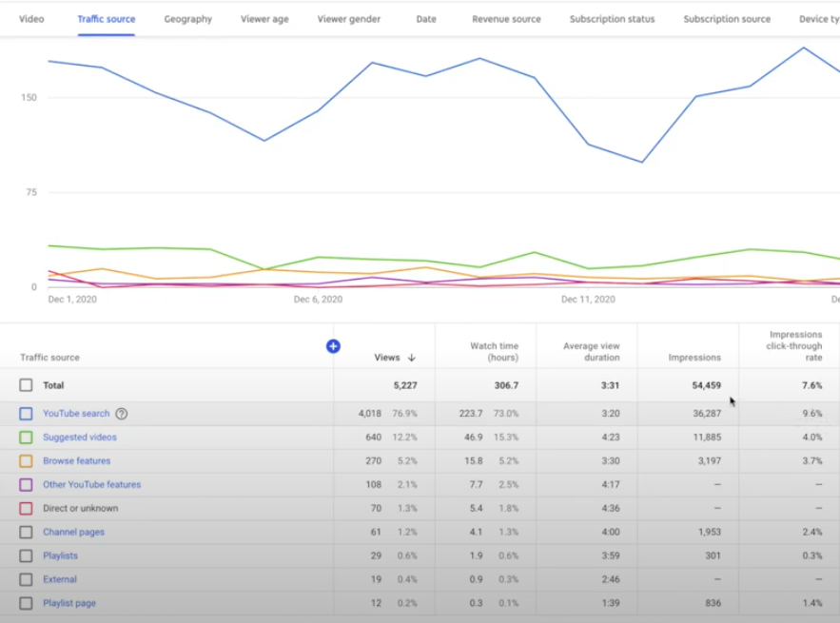Click the Views sort arrow icon
Image resolution: width=840 pixels, height=623 pixels.
[411, 358]
